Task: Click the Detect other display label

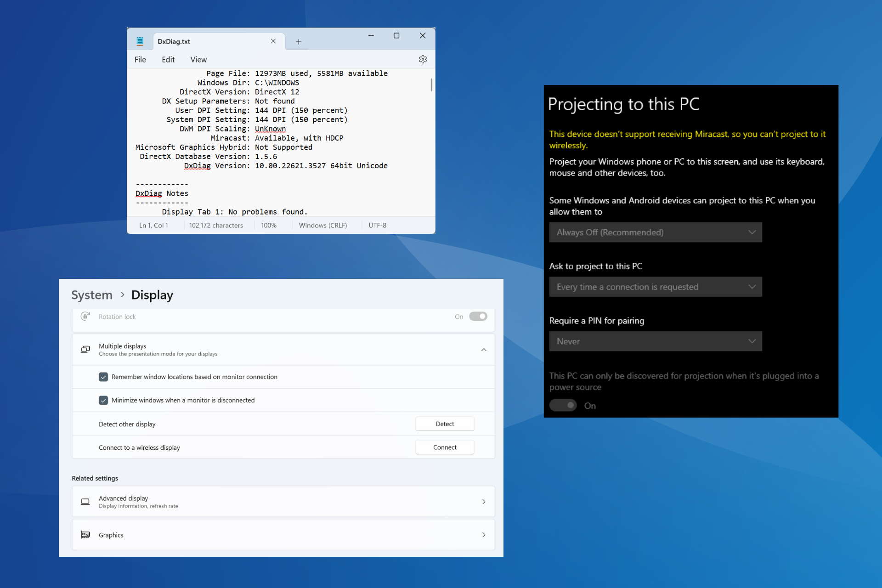Action: (x=127, y=424)
